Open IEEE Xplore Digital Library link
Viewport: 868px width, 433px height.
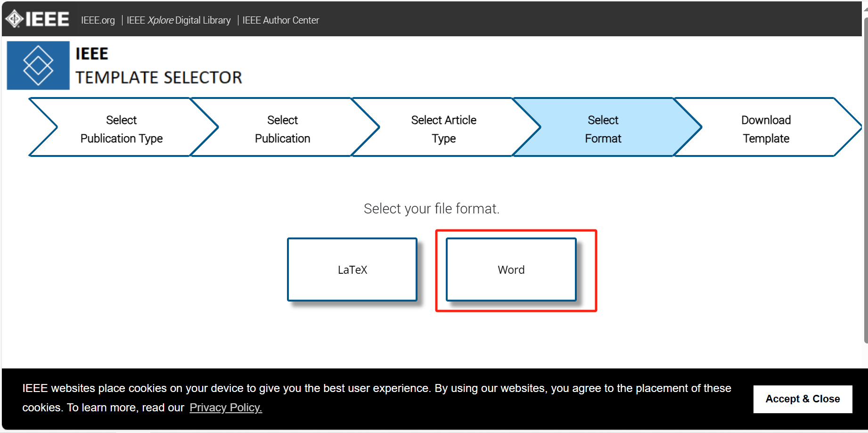click(x=179, y=20)
